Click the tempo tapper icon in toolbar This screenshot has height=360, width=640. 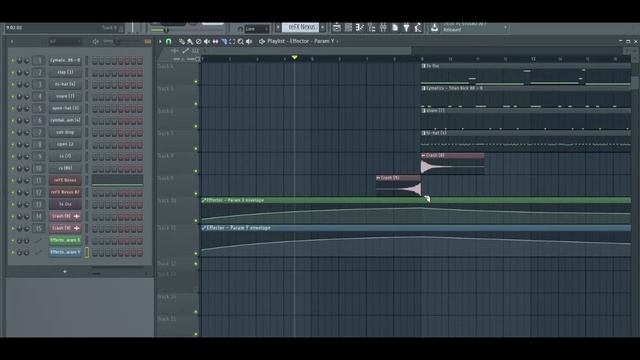(418, 27)
